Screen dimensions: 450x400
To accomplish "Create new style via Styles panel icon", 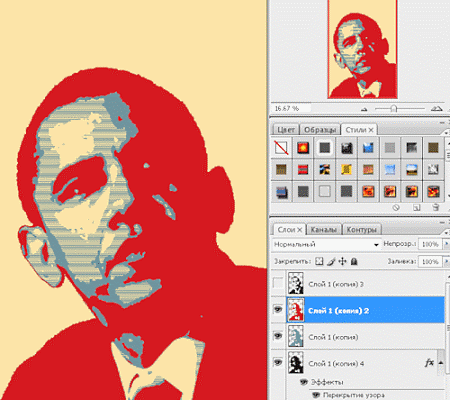I will [x=416, y=208].
